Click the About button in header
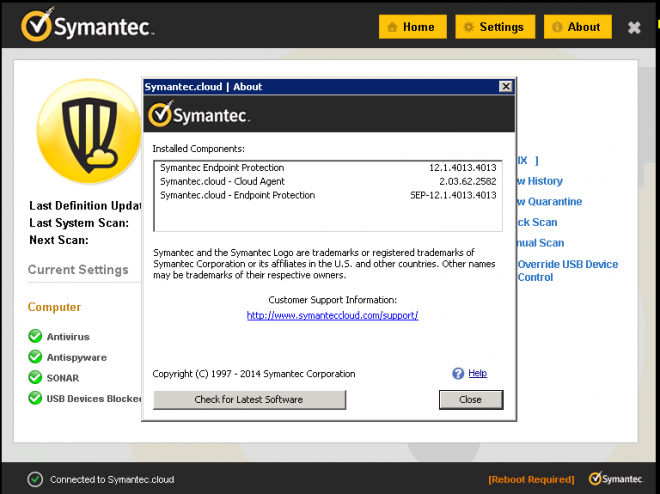The height and width of the screenshot is (494, 660). 578,27
